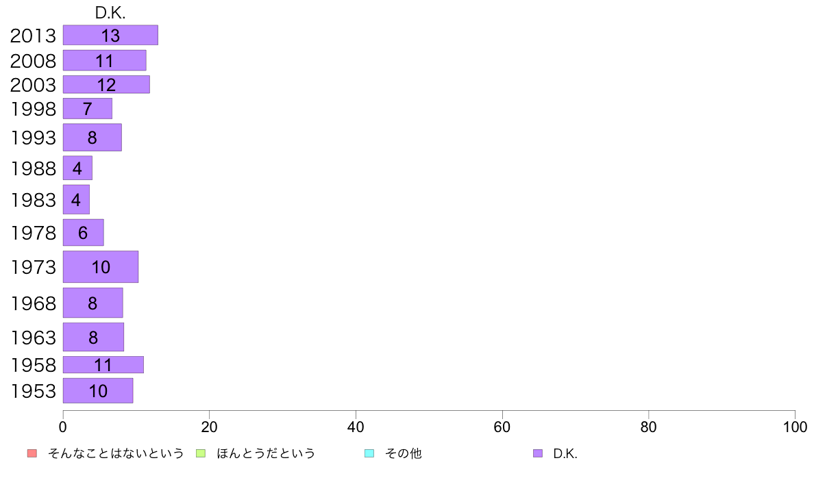Click the D.K. column header label
This screenshot has height=504, width=814.
110,13
